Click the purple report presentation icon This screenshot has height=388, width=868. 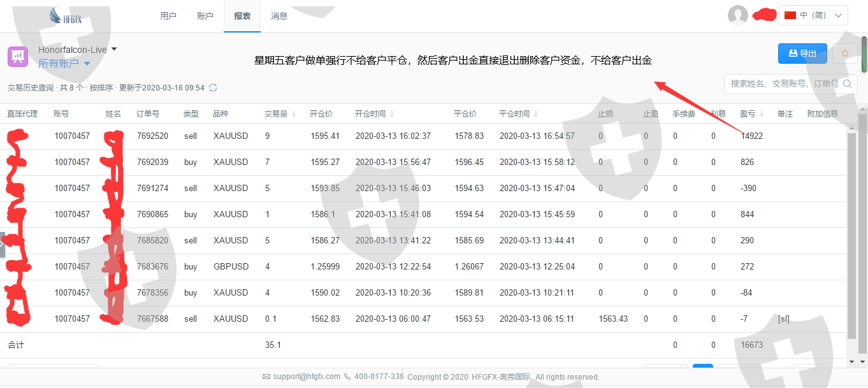pos(17,57)
